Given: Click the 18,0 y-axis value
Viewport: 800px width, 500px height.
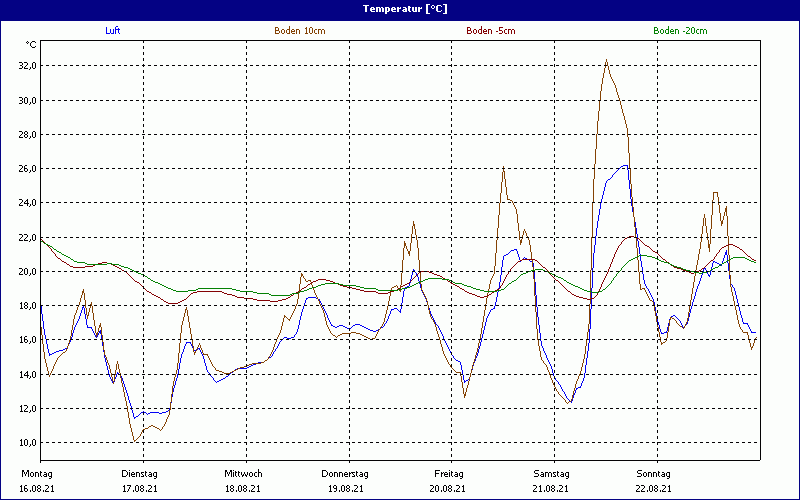Looking at the screenshot, I should 28,306.
